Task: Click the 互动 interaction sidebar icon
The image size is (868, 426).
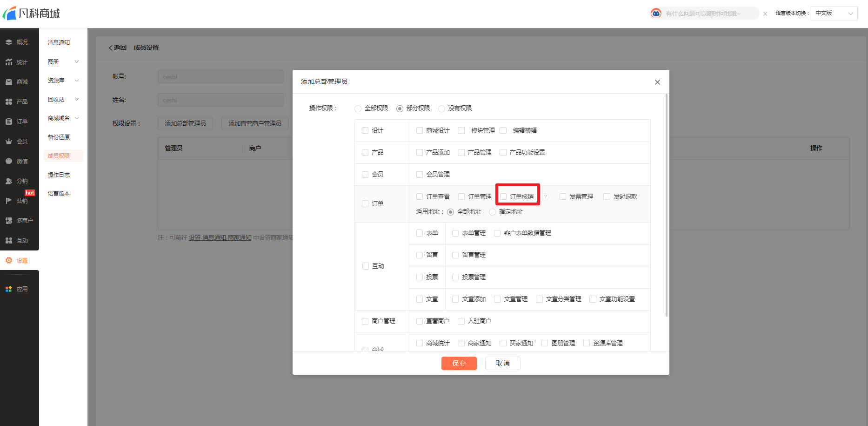Action: click(x=9, y=240)
